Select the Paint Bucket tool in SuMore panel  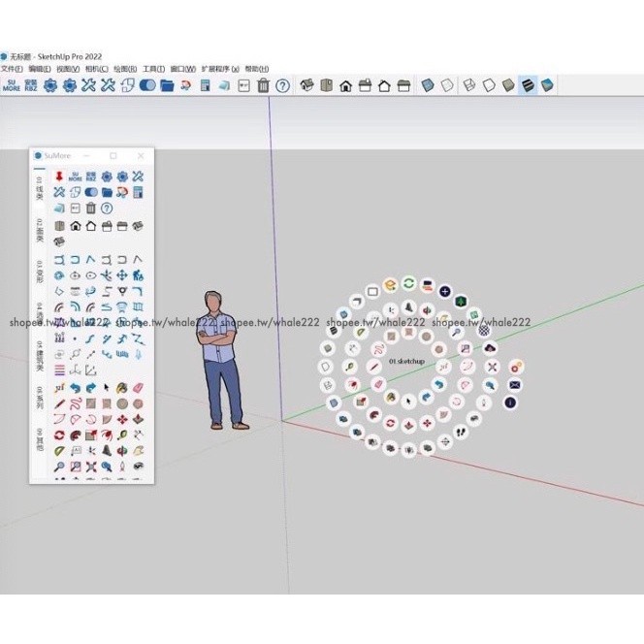pos(122,388)
